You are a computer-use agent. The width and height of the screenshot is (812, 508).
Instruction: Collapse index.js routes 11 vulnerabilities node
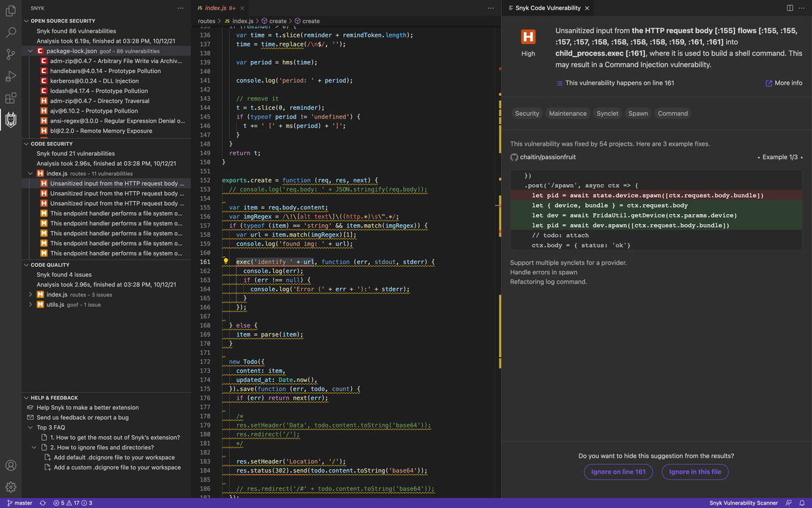coord(32,173)
